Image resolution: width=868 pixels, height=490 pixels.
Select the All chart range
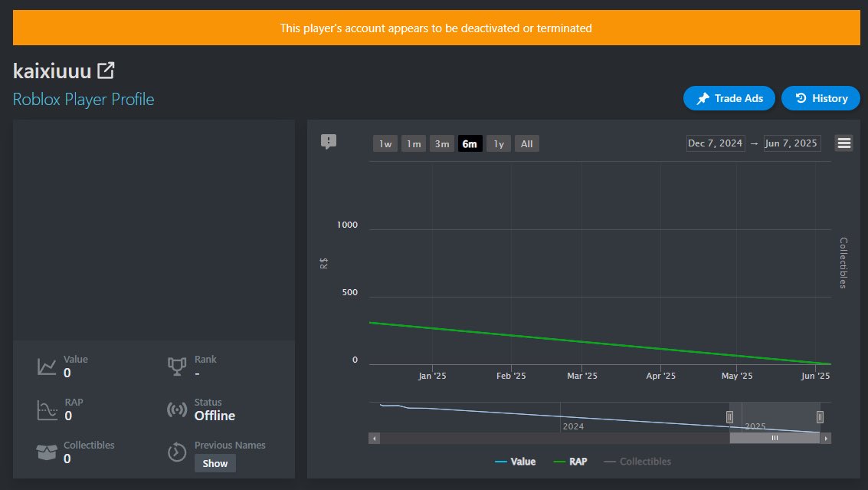tap(527, 143)
